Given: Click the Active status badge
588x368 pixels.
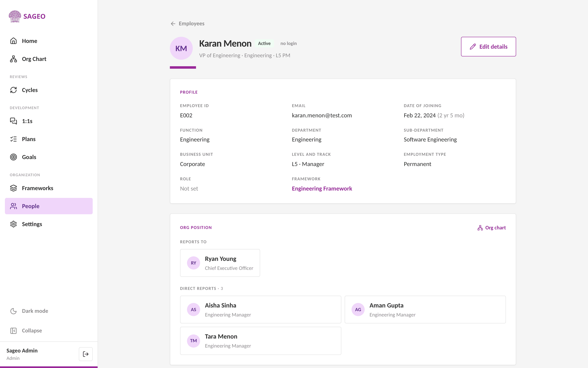Looking at the screenshot, I should (264, 43).
